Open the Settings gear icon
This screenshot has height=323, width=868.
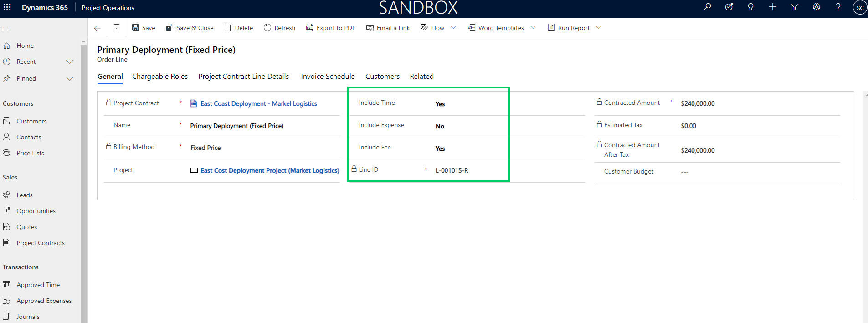pos(817,7)
